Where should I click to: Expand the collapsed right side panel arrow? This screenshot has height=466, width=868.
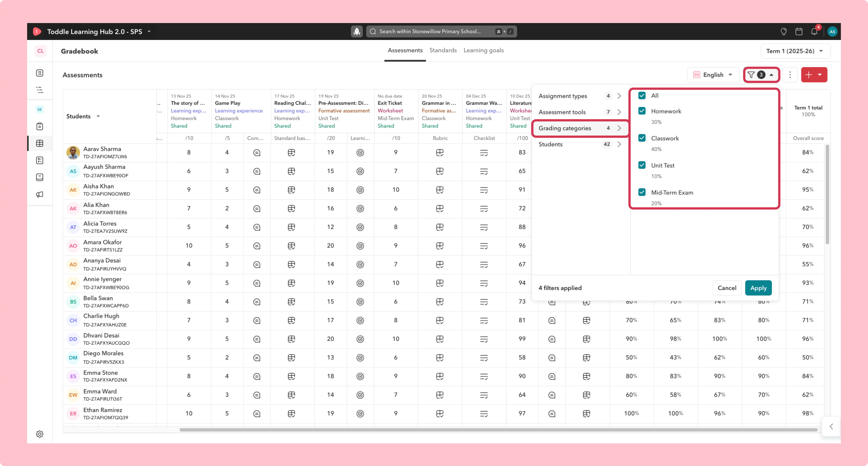click(x=831, y=427)
